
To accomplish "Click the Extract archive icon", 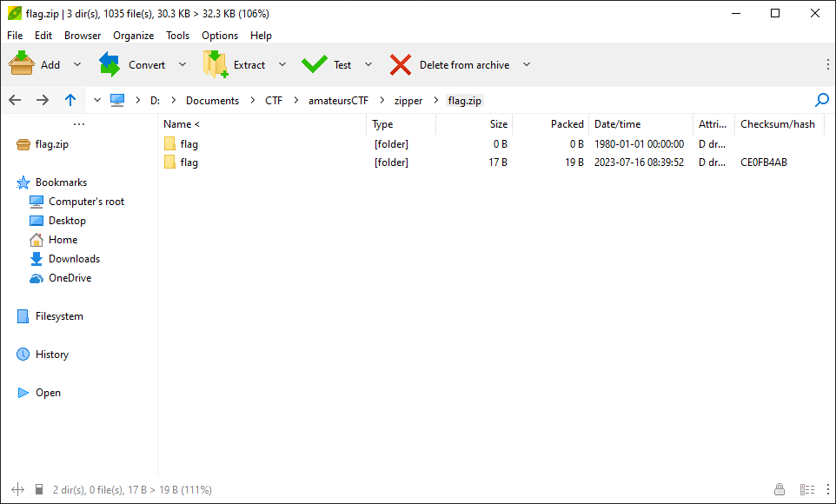I will point(215,63).
